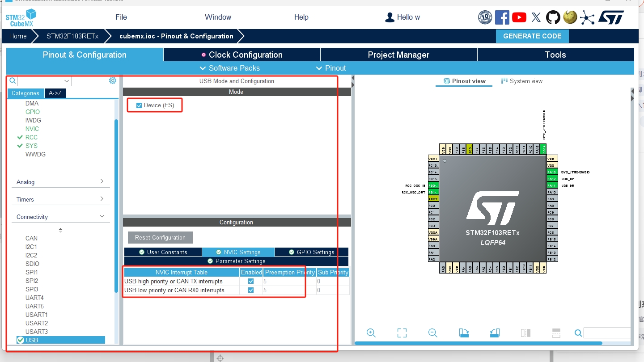The width and height of the screenshot is (644, 362).
Task: Go to Home breadcrumb
Action: 18,36
